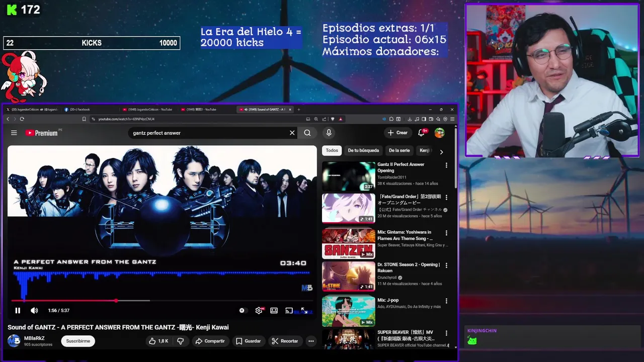Open browser downloads icon
644x362 pixels.
click(x=410, y=119)
